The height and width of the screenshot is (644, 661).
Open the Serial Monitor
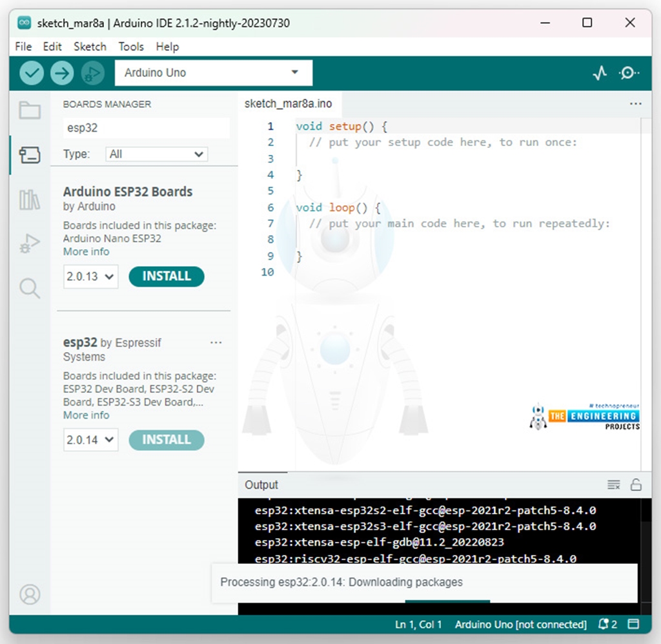[628, 73]
